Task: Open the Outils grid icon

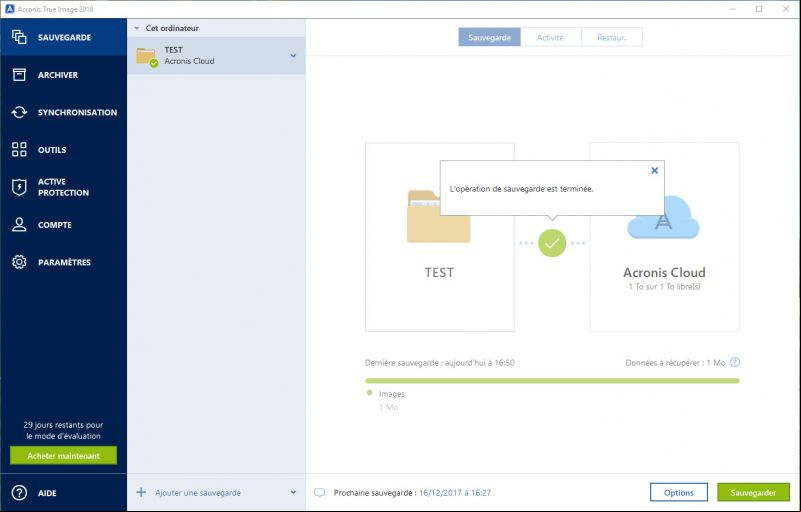Action: point(19,149)
